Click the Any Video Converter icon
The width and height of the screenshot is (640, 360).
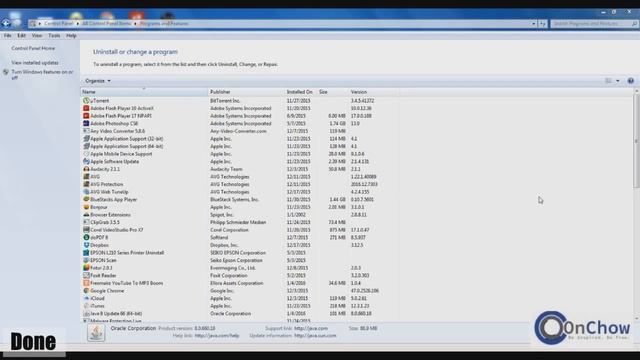click(86, 131)
